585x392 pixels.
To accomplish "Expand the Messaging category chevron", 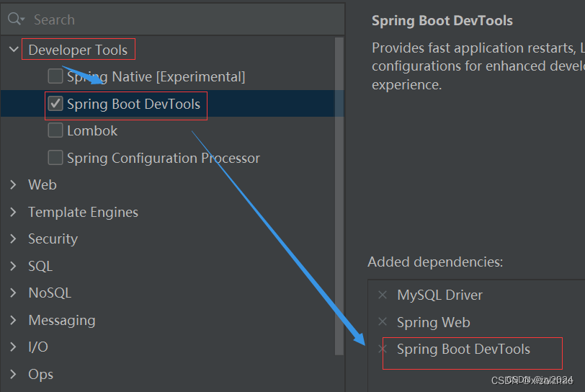I will tap(13, 320).
